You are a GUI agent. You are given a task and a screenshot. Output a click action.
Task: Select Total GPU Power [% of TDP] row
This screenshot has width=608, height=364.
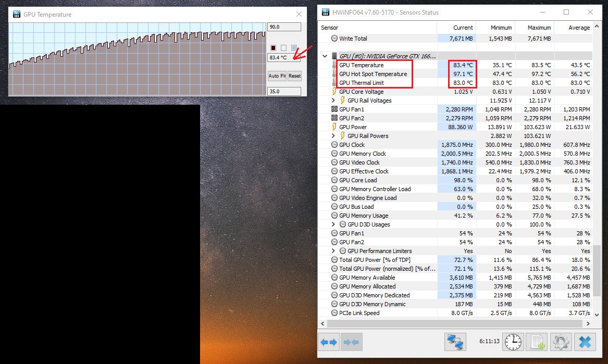456,260
